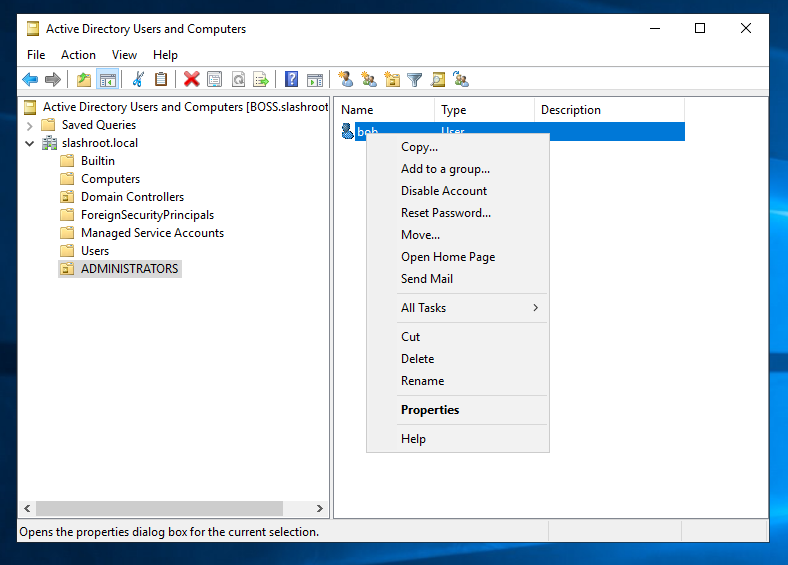Choose Reset Password from context menu

pos(445,213)
